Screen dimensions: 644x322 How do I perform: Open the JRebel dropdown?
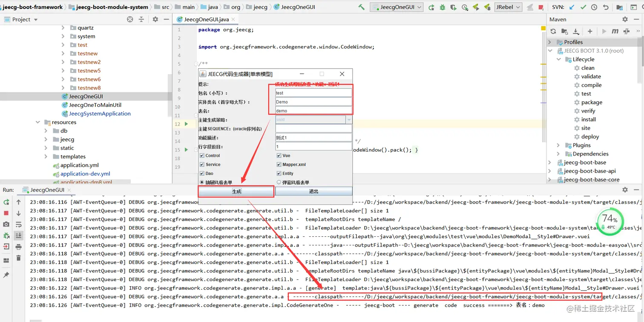point(509,7)
